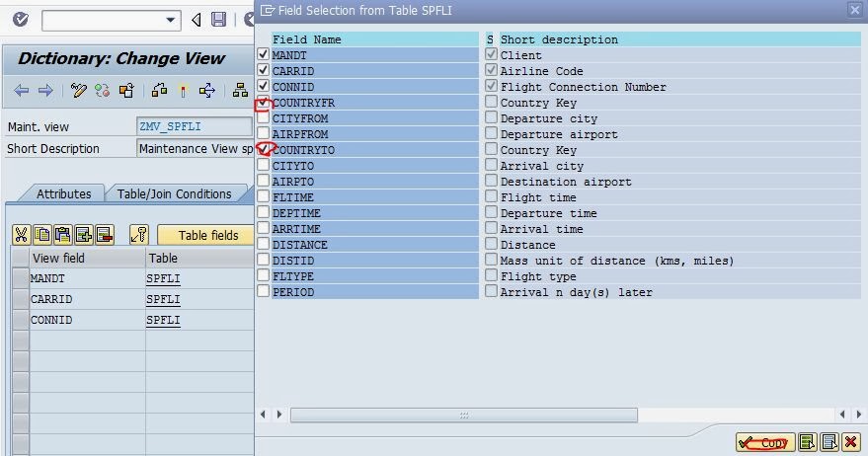Screen dimensions: 868x456
Task: Click SPFLI link in CONNID row
Action: (163, 321)
